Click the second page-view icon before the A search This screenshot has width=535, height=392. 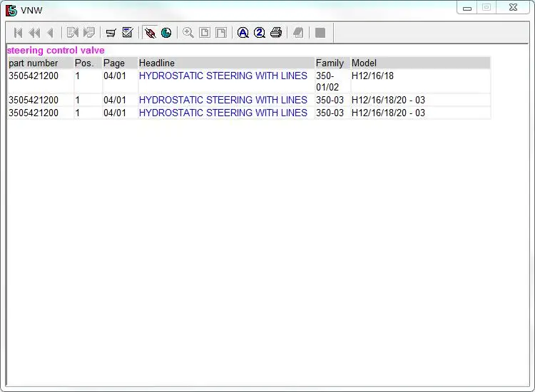pos(221,33)
